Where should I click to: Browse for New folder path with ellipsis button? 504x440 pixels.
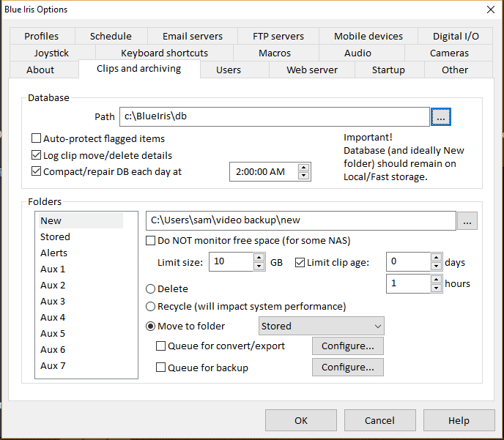point(467,220)
